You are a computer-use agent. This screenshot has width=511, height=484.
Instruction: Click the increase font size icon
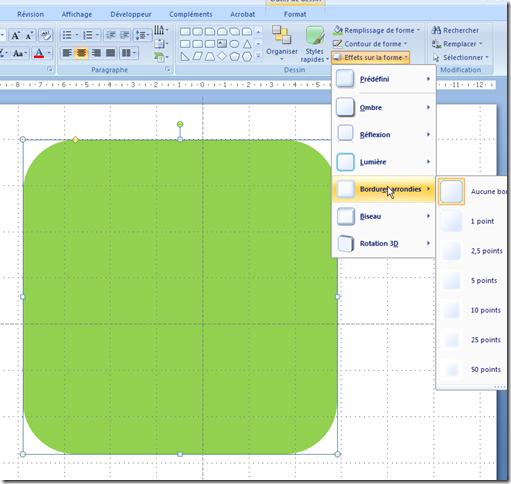pyautogui.click(x=15, y=35)
